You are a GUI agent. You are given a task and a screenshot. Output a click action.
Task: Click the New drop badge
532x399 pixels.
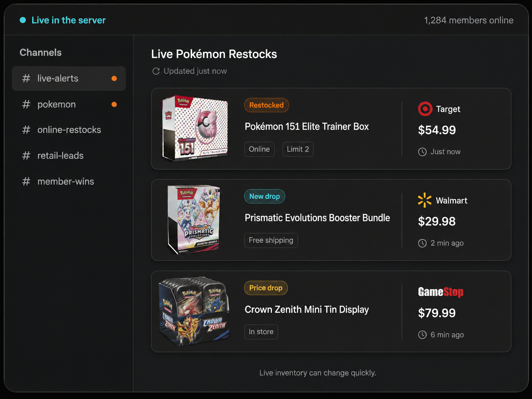(x=265, y=196)
